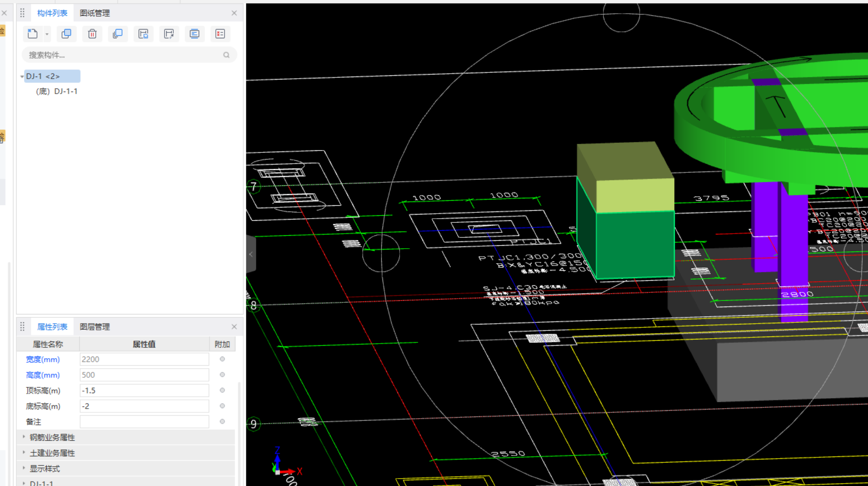Click the 属性值 column header
The image size is (868, 486).
[x=144, y=344]
